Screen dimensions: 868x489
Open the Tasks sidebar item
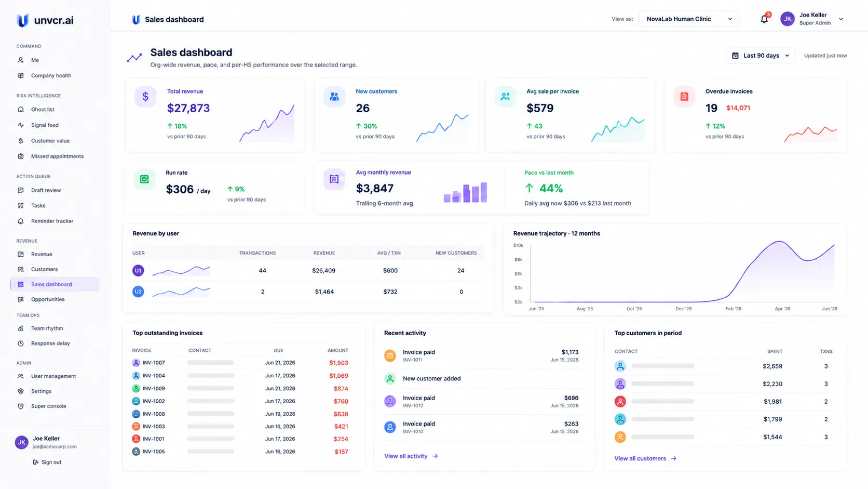pyautogui.click(x=38, y=206)
